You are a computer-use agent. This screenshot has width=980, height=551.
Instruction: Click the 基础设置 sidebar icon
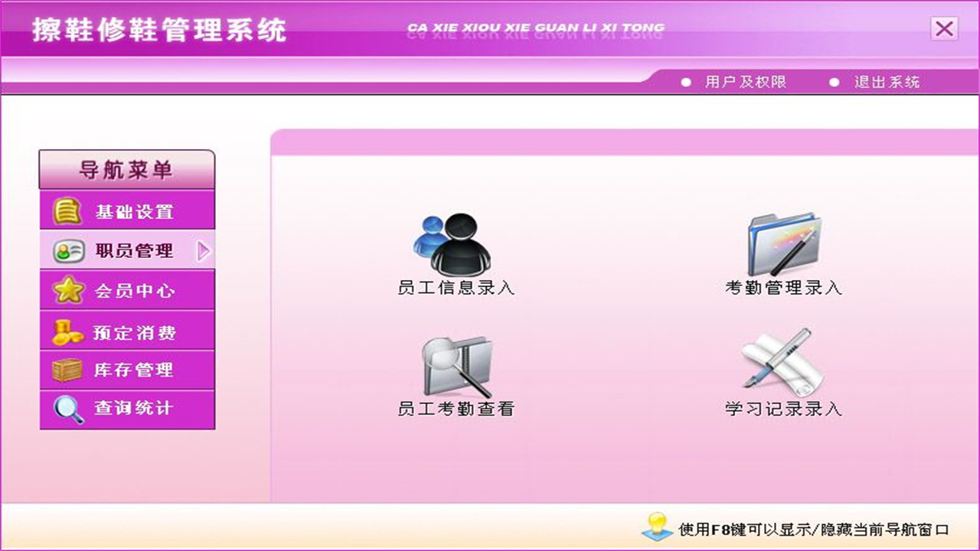pos(67,210)
